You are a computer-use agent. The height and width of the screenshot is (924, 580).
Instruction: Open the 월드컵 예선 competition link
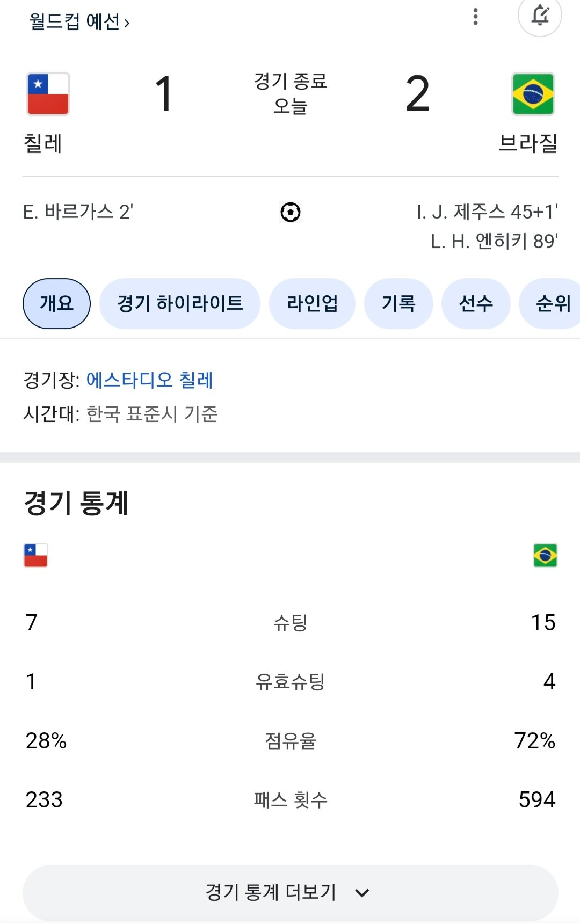tap(79, 22)
